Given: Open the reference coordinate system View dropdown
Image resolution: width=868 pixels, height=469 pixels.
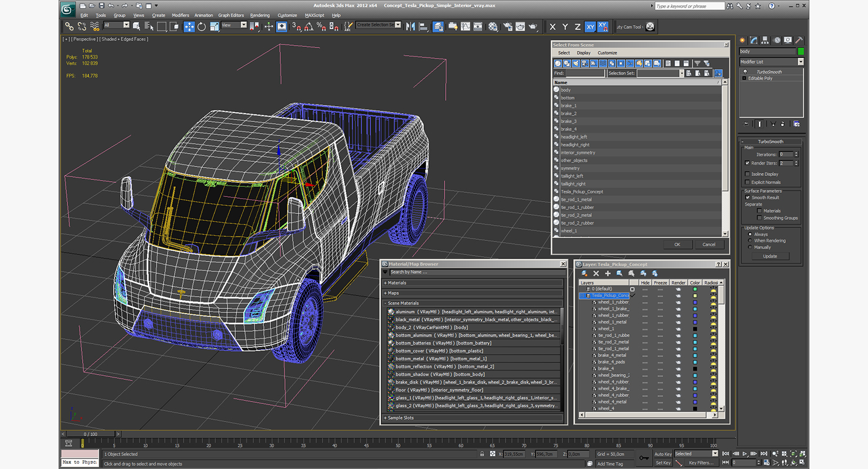Looking at the screenshot, I should point(234,25).
